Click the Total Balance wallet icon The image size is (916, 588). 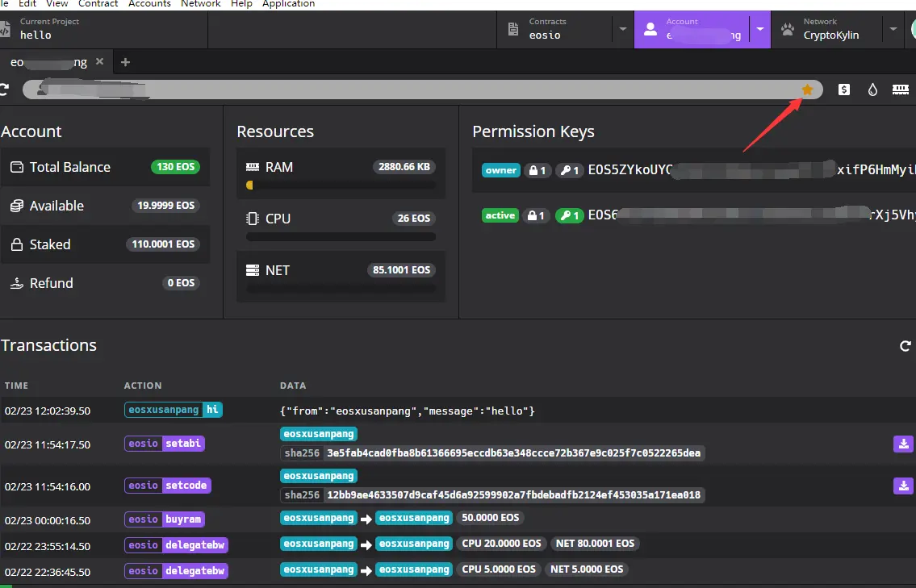pyautogui.click(x=17, y=167)
